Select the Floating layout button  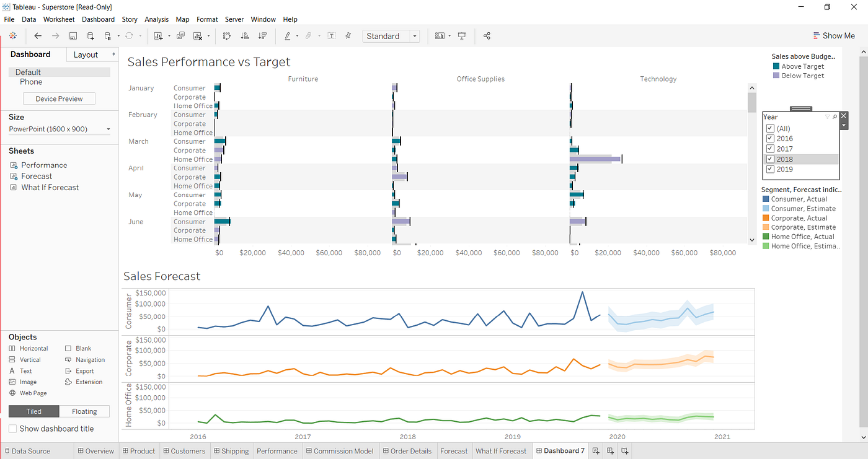coord(84,411)
